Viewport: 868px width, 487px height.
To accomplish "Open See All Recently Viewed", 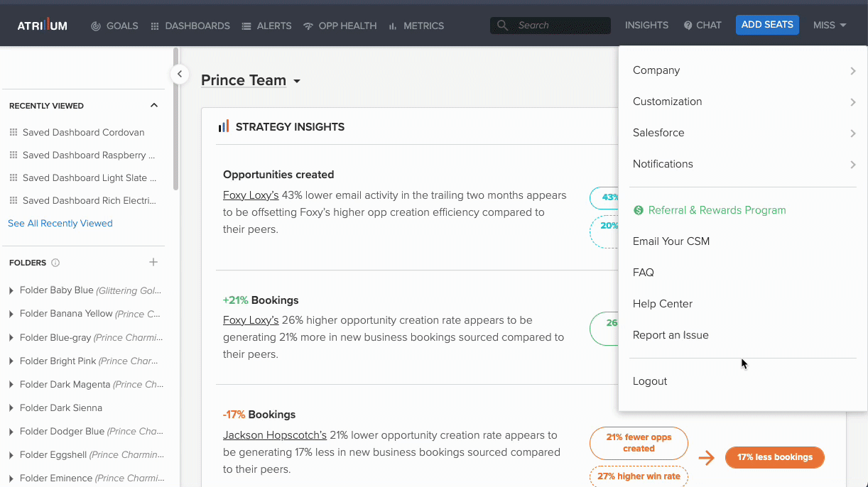I will click(x=60, y=223).
